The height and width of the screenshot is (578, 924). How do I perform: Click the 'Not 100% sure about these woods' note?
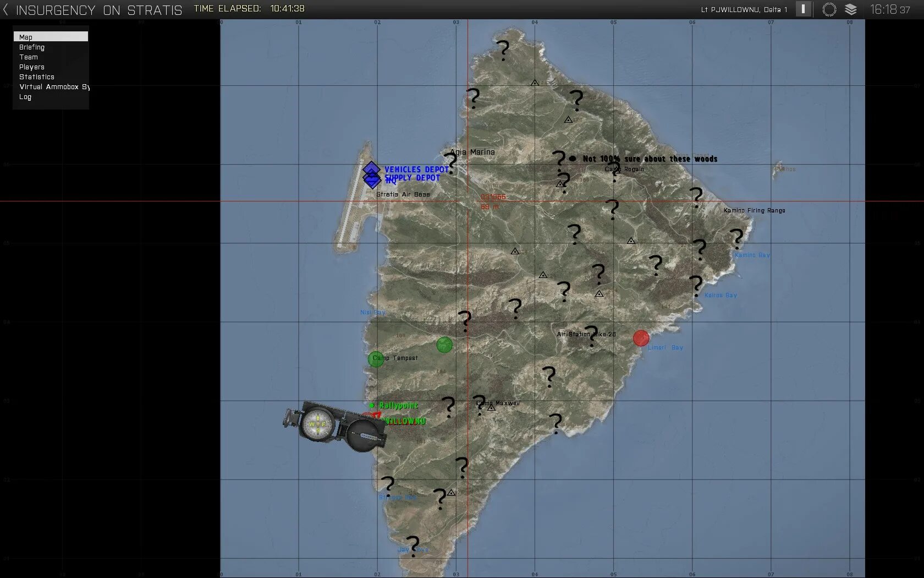pos(650,159)
